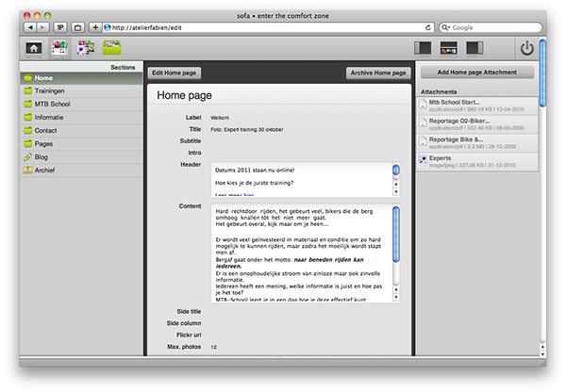
Task: Click Max. photos value 12
Action: click(214, 347)
